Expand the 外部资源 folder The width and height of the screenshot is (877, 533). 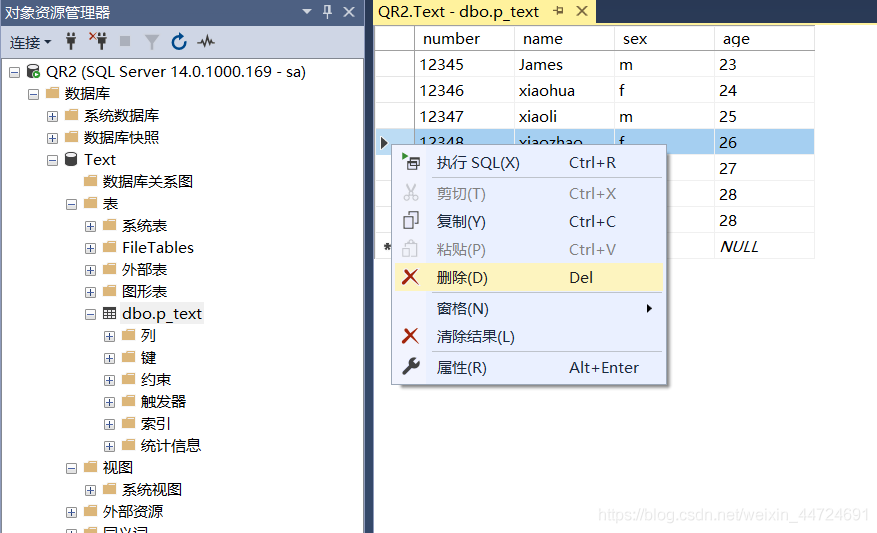72,512
